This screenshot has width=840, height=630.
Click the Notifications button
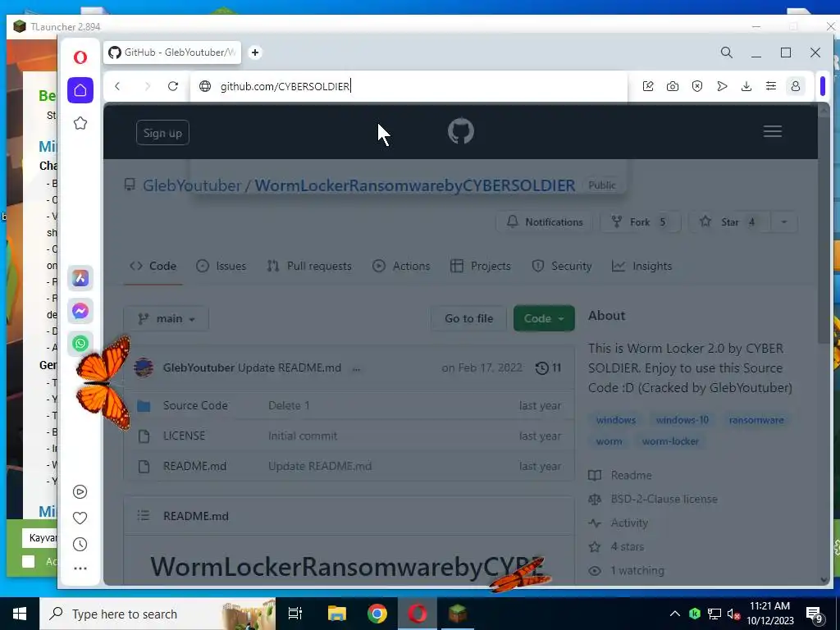point(545,221)
